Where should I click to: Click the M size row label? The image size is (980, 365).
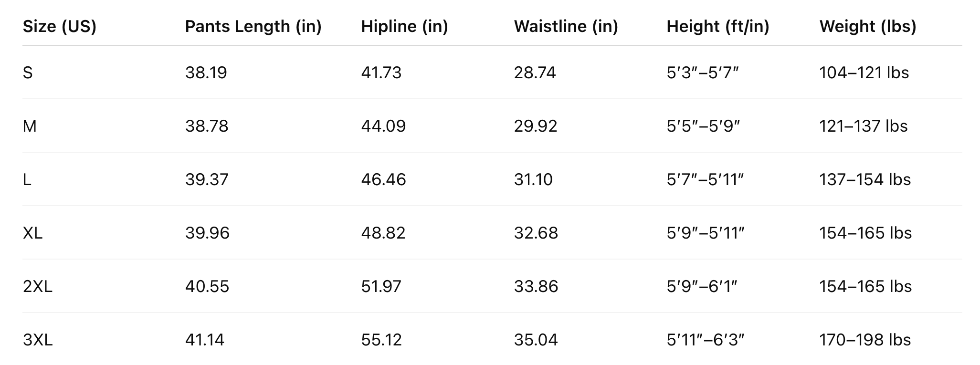click(x=30, y=126)
